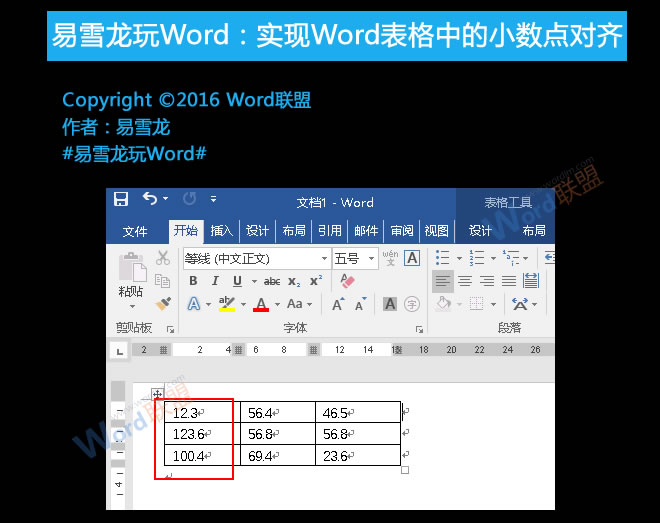The width and height of the screenshot is (660, 523).
Task: Click the Undo arrow icon
Action: (150, 200)
